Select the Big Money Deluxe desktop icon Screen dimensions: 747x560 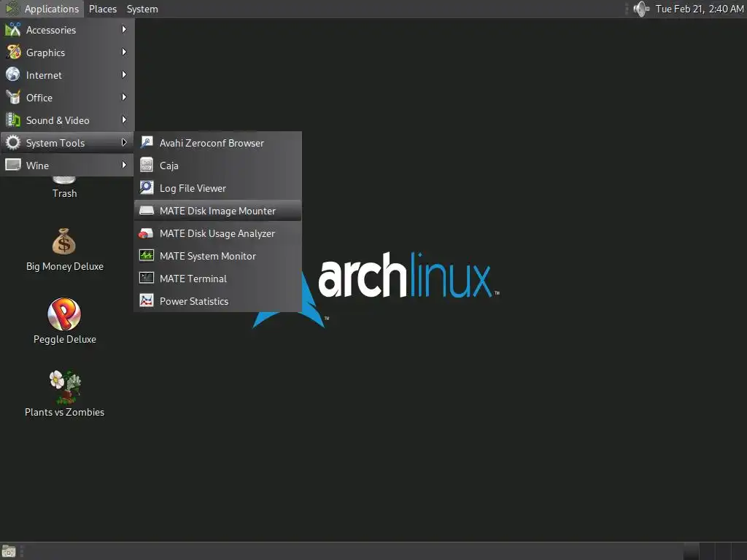pos(64,241)
